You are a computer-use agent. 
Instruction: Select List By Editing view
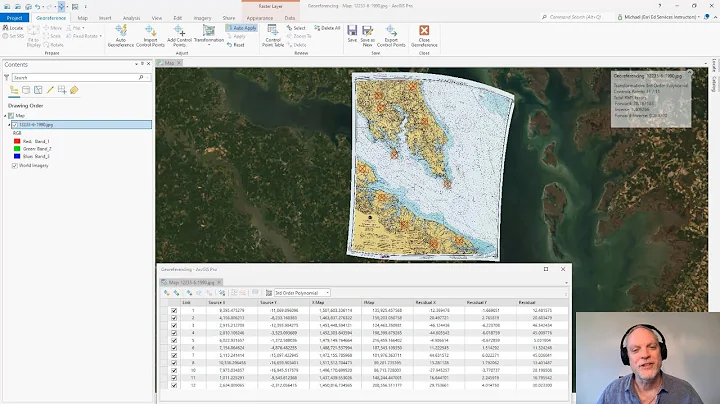tap(50, 90)
